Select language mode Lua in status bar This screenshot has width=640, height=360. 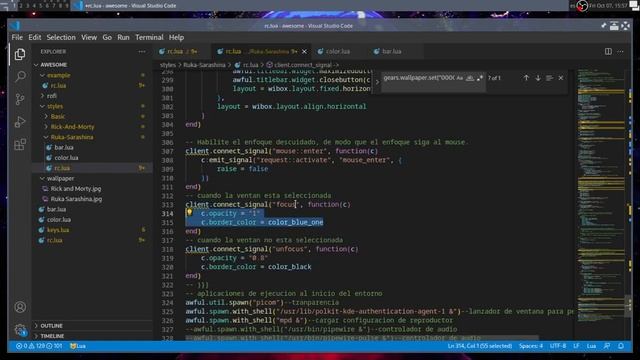tap(591, 346)
